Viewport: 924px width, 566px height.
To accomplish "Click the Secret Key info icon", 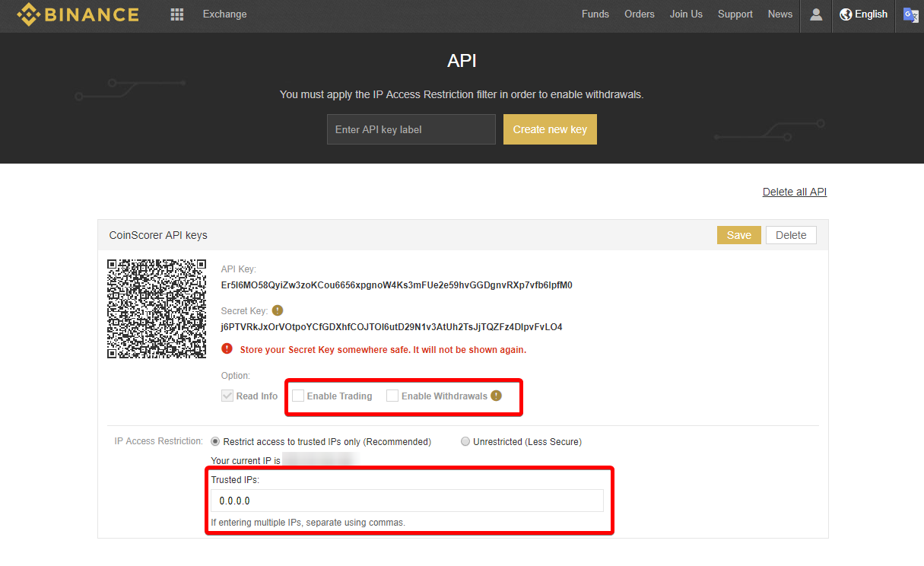I will 278,310.
